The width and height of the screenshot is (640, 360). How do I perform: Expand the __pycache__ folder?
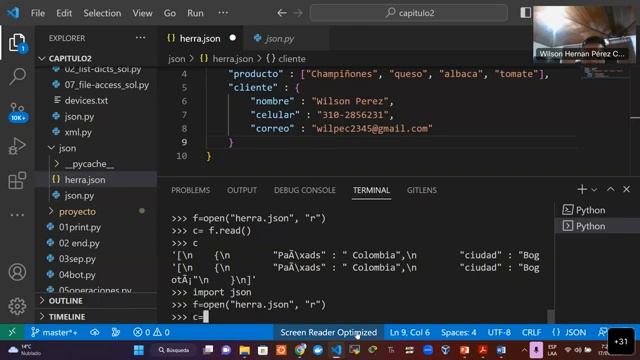(x=89, y=164)
